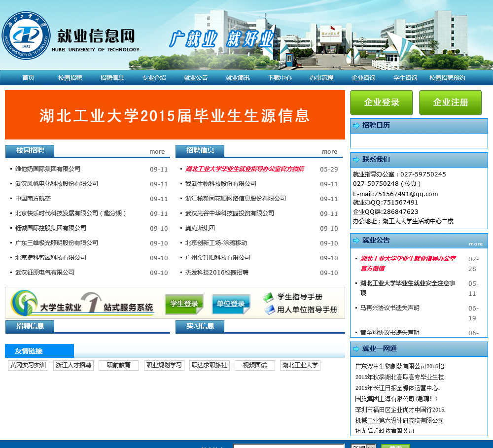This screenshot has width=493, height=448.
Task: Open the 校园招聘 navigation item
Action: pos(70,78)
